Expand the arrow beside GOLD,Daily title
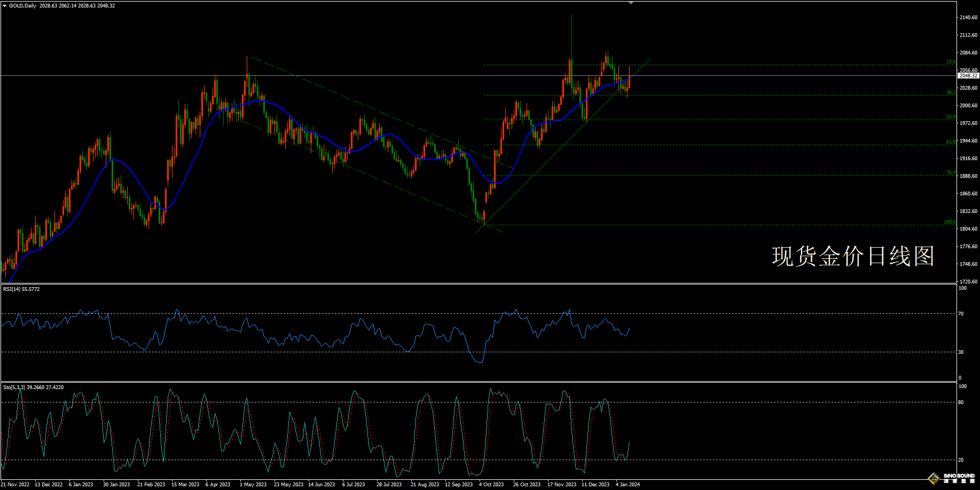The width and height of the screenshot is (980, 490). [5, 6]
